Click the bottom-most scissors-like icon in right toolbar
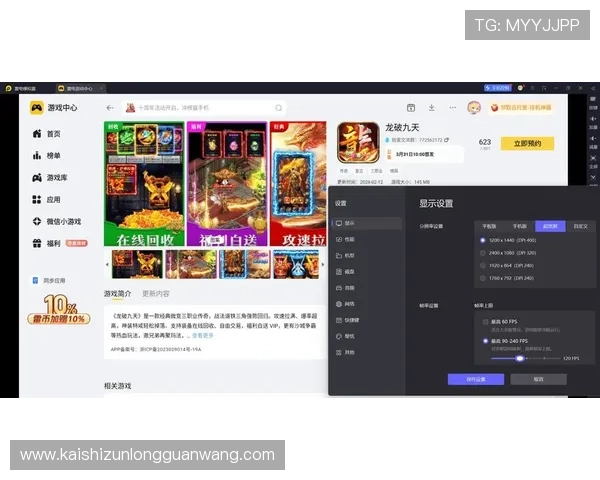 pos(593,177)
